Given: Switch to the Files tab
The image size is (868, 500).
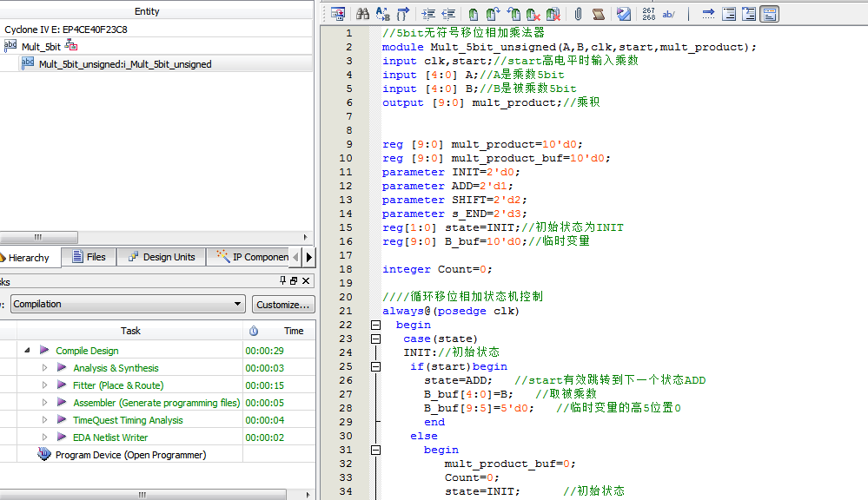Looking at the screenshot, I should tap(89, 257).
